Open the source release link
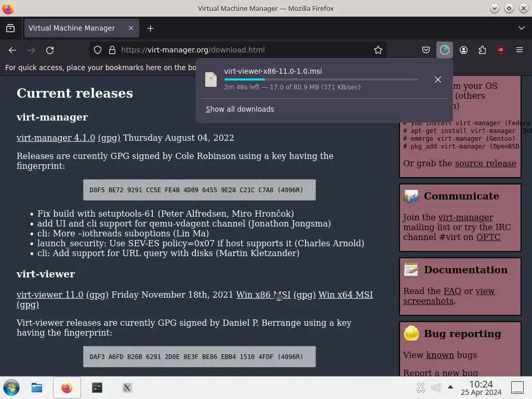532x399 pixels. (x=486, y=163)
